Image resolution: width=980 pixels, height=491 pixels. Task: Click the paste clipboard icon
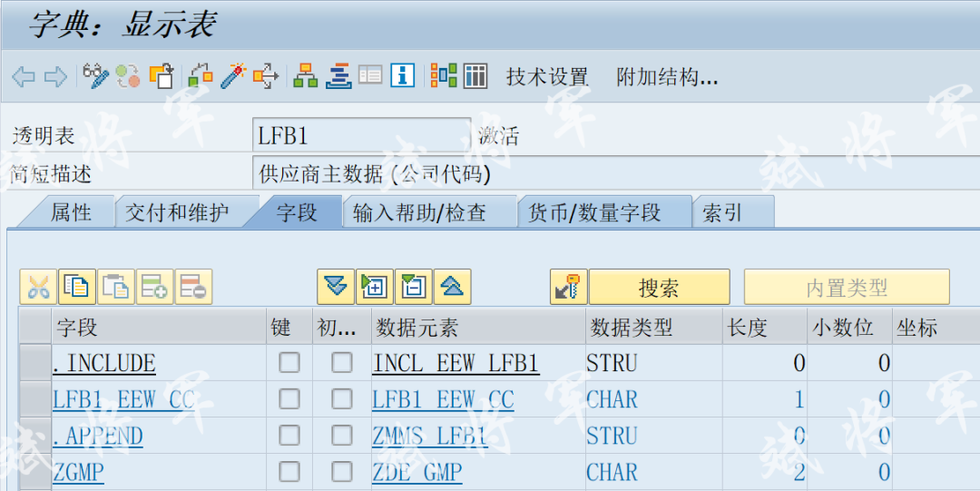click(x=115, y=287)
